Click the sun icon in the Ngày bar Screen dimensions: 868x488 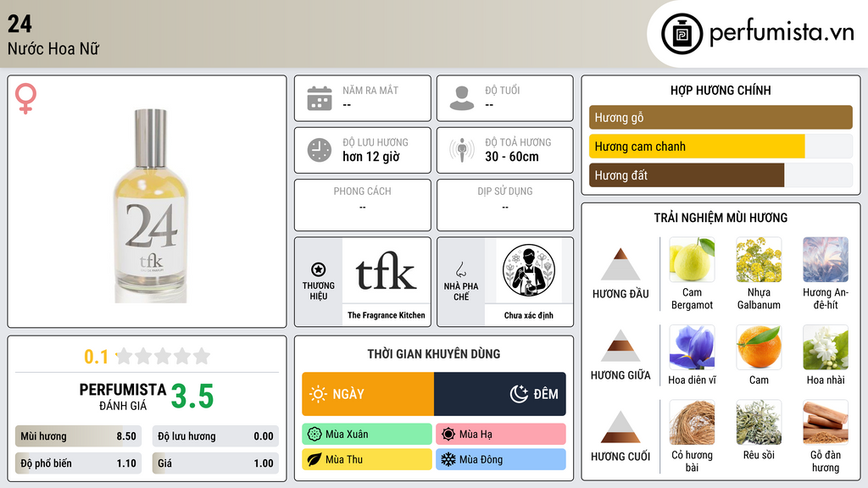pos(318,394)
